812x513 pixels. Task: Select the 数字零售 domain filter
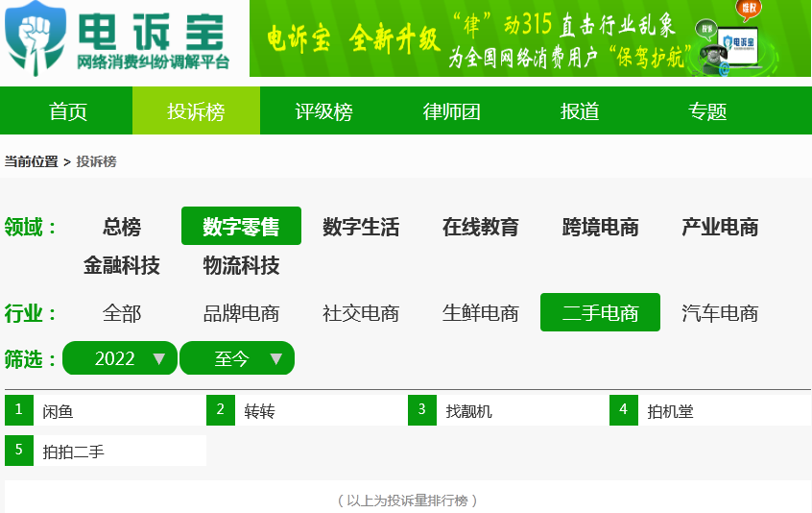tap(241, 226)
